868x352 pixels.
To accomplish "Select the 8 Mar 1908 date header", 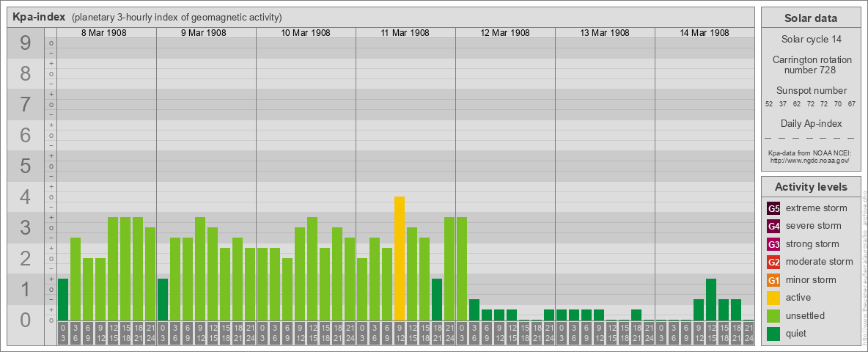I will click(106, 33).
